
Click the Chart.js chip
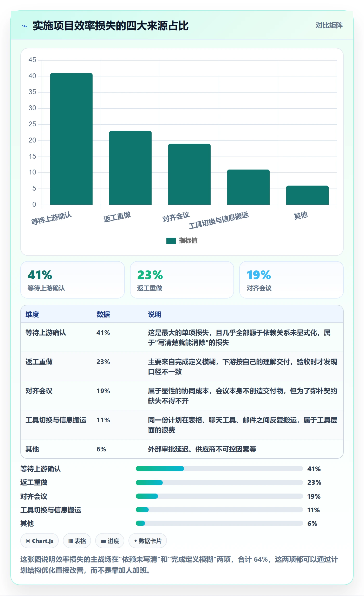pyautogui.click(x=40, y=541)
